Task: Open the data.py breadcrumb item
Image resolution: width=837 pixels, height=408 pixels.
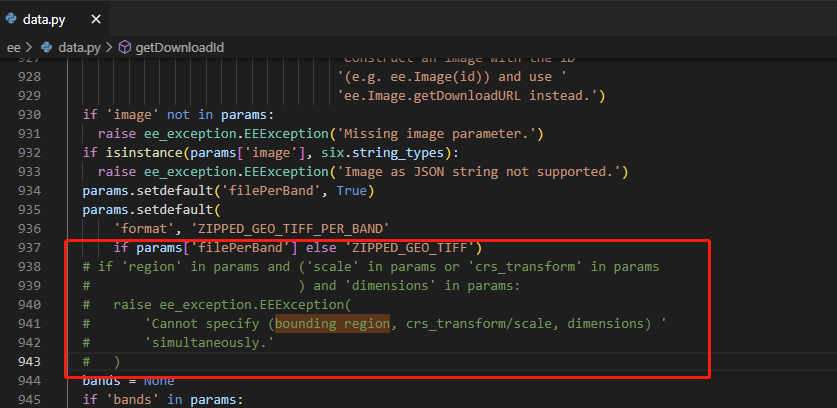Action: [x=79, y=48]
